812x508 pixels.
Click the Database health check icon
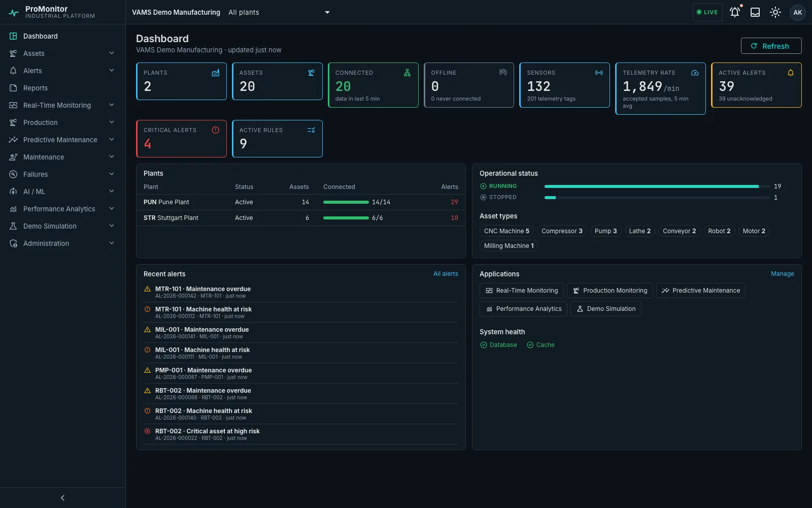click(x=484, y=345)
